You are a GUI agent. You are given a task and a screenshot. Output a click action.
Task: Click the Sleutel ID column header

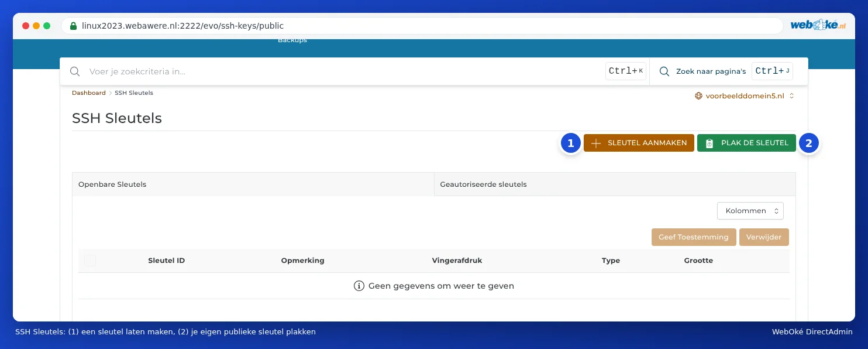167,261
